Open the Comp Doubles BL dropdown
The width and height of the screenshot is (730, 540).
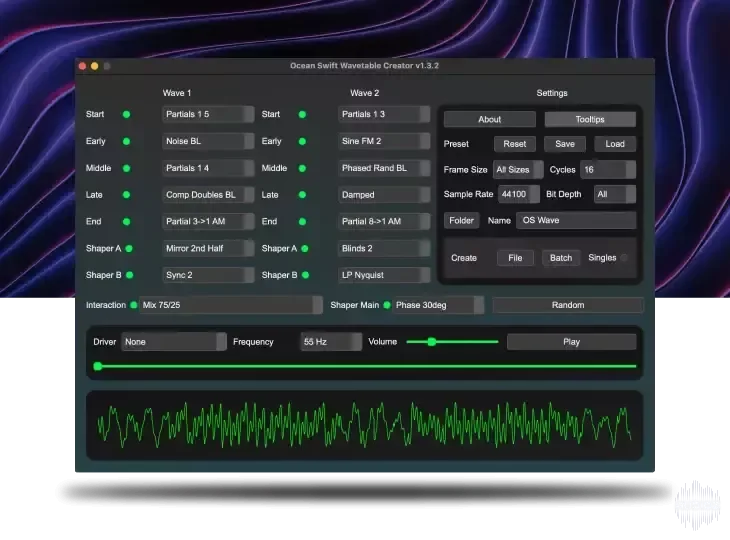(x=208, y=195)
